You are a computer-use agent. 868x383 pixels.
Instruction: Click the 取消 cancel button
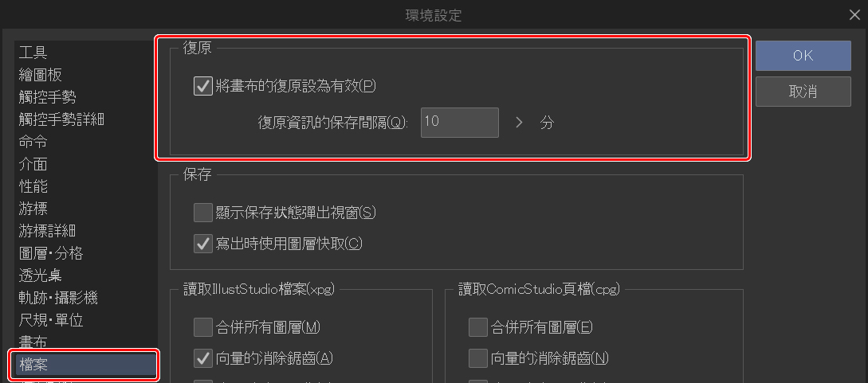(803, 92)
